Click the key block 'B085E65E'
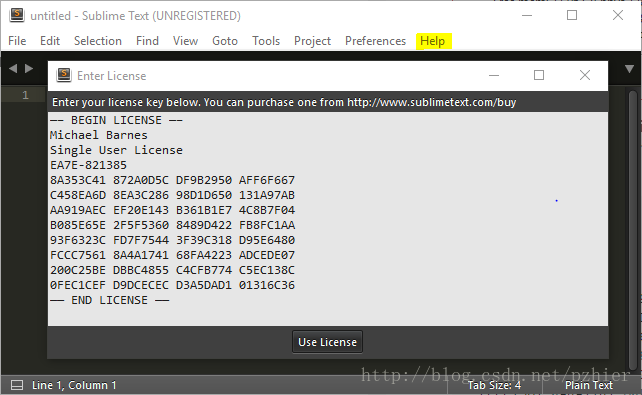 click(x=78, y=225)
